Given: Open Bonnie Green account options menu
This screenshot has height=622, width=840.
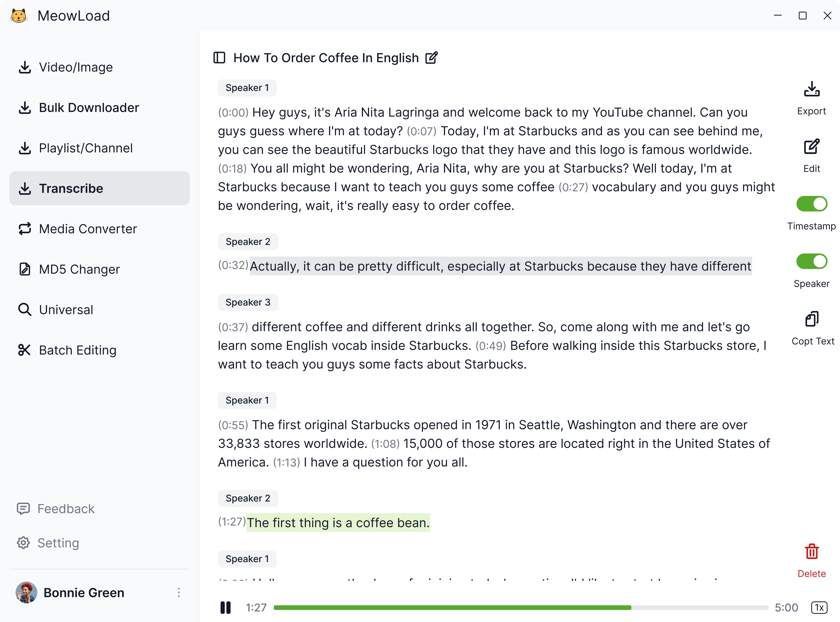Looking at the screenshot, I should pos(178,593).
